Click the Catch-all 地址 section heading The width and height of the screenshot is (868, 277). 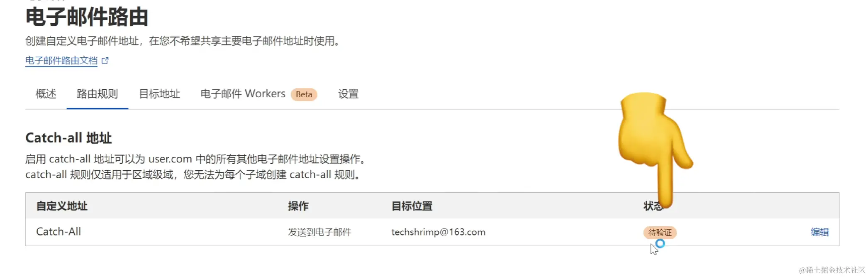pyautogui.click(x=68, y=138)
